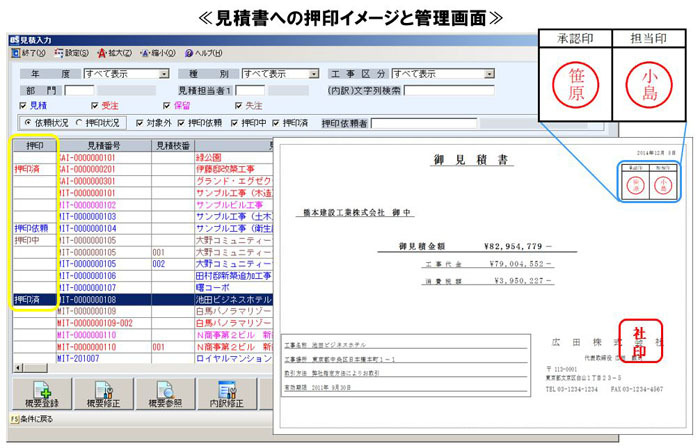Select row MIT-0000000107 曙コーポ

[143, 288]
